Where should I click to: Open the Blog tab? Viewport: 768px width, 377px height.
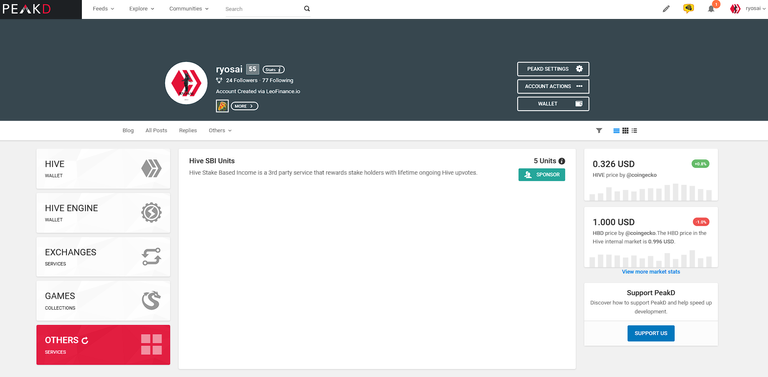click(x=128, y=131)
